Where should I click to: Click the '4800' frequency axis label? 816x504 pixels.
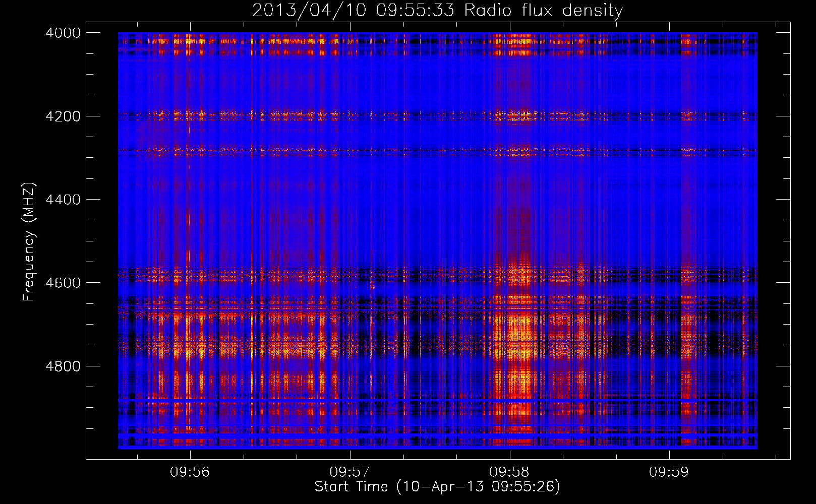(x=63, y=366)
